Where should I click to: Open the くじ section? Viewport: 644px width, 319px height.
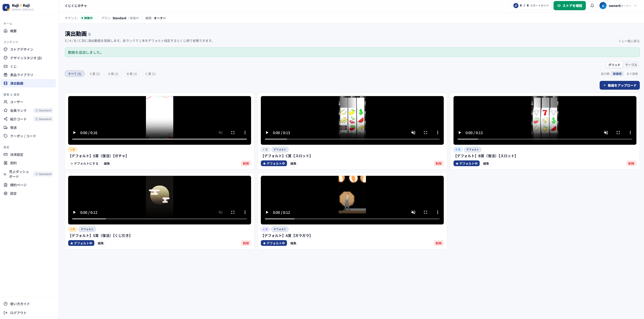(28, 67)
